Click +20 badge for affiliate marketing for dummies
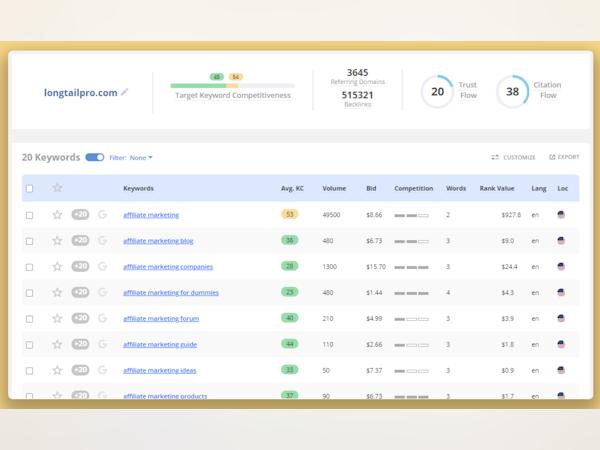This screenshot has width=600, height=450. pos(80,292)
